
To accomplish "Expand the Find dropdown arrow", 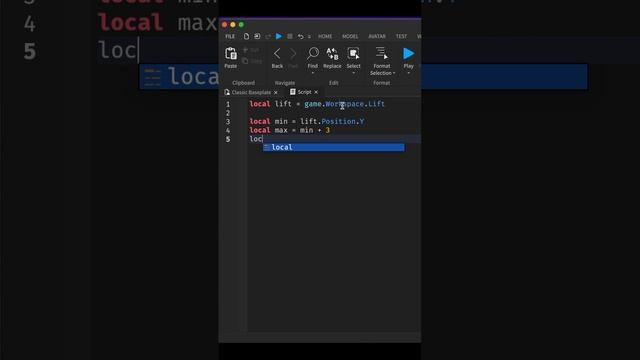I will point(313,73).
